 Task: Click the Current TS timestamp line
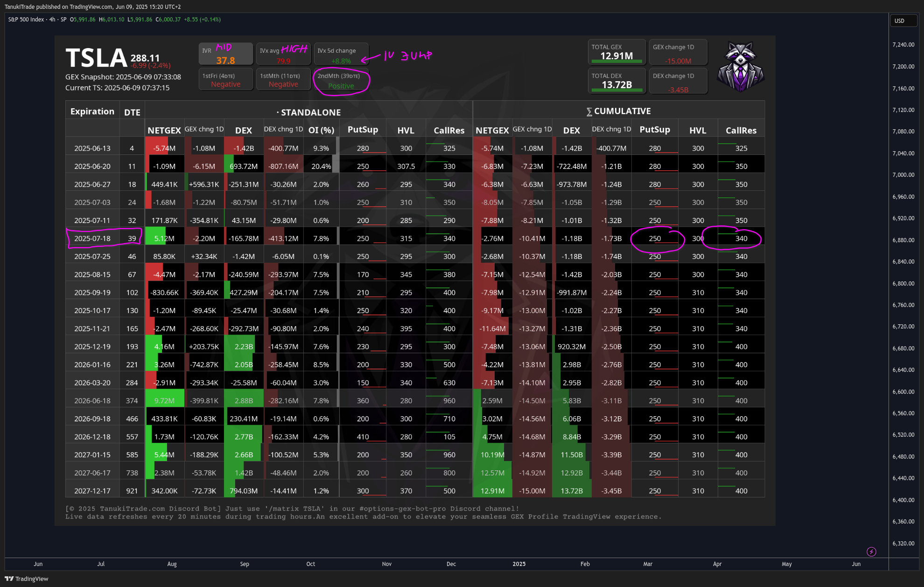coord(118,88)
